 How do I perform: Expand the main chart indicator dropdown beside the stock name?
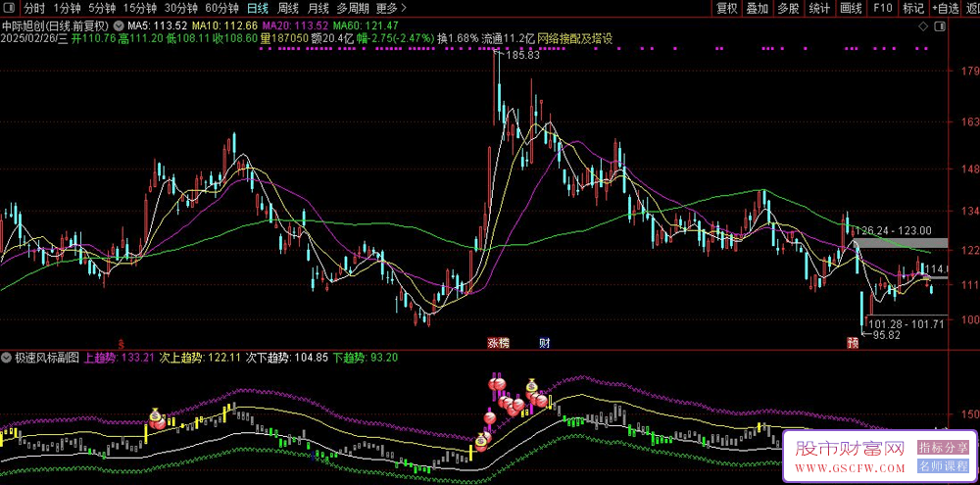point(120,24)
